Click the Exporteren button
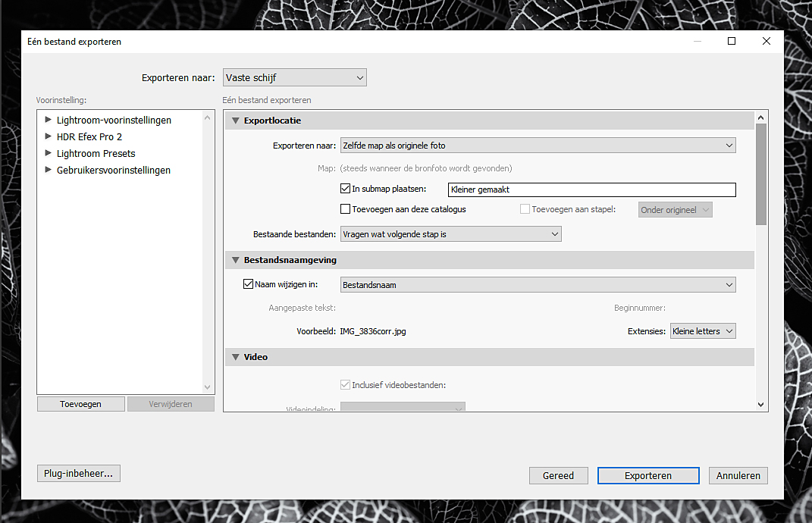 pyautogui.click(x=647, y=476)
